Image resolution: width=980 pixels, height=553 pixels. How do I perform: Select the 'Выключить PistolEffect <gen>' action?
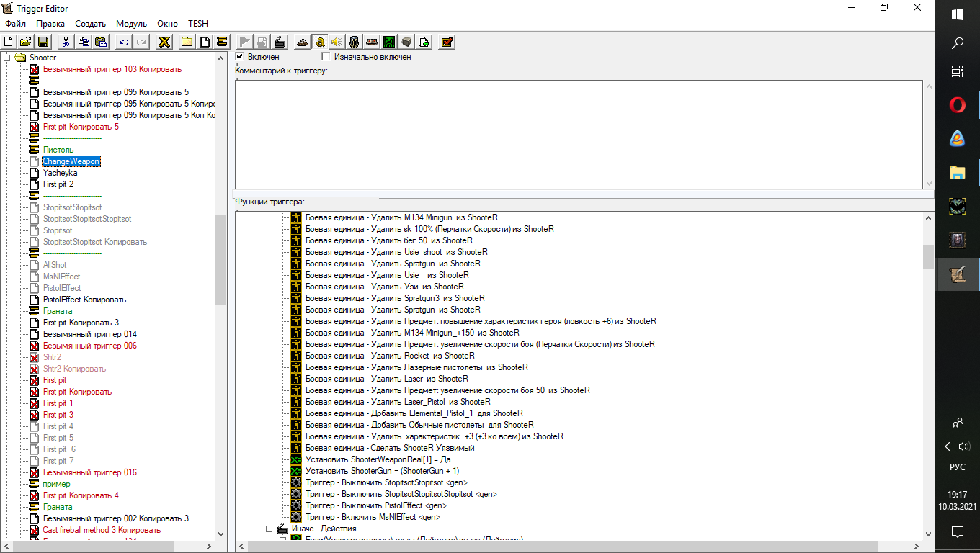375,505
